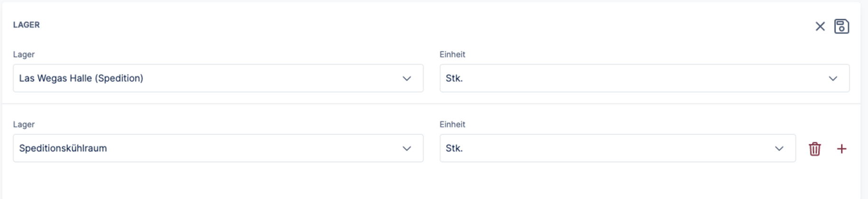Click the Einheit label in the top row
868x199 pixels.
(452, 54)
